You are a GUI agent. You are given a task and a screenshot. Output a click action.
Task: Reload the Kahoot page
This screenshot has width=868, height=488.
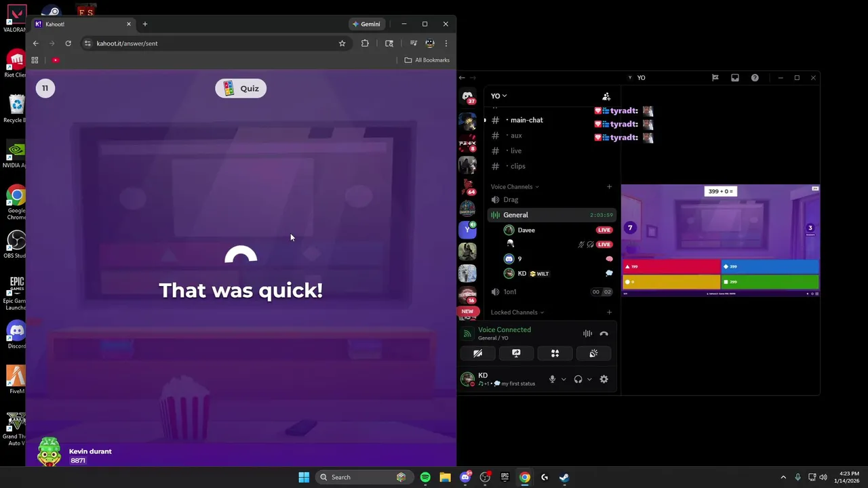tap(68, 43)
